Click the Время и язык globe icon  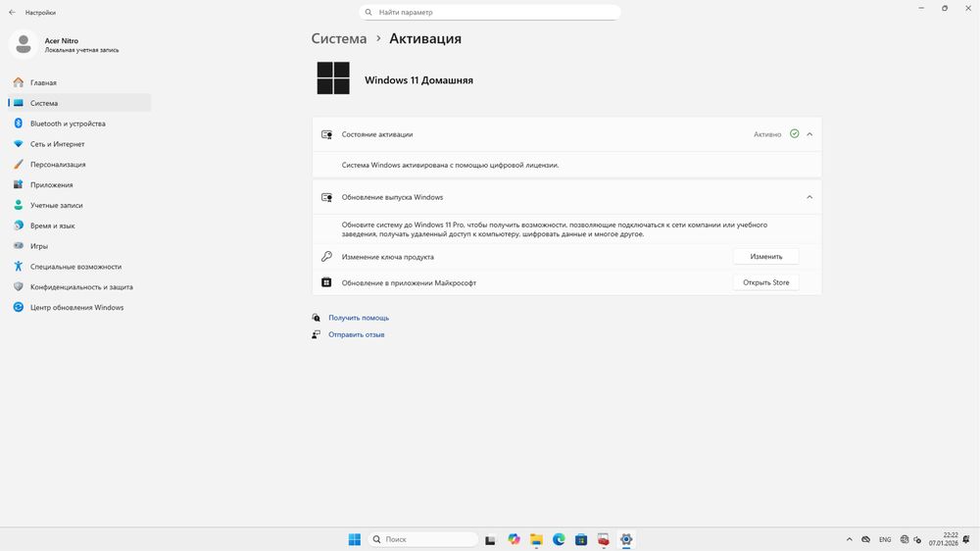tap(18, 225)
